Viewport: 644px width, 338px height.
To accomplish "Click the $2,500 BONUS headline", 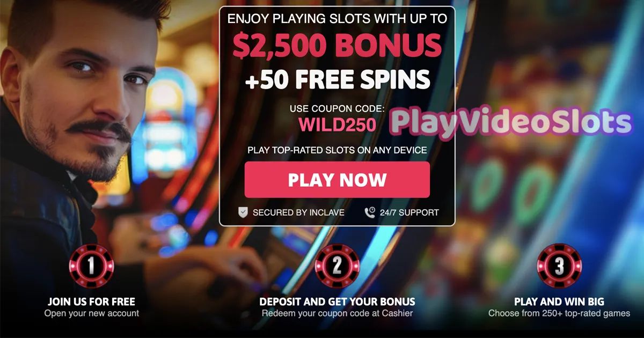I will point(337,46).
